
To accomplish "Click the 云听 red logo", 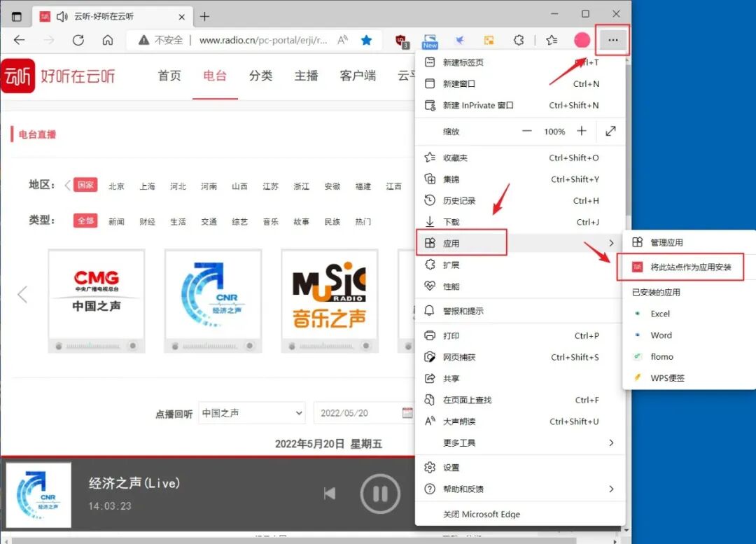I will pyautogui.click(x=18, y=76).
